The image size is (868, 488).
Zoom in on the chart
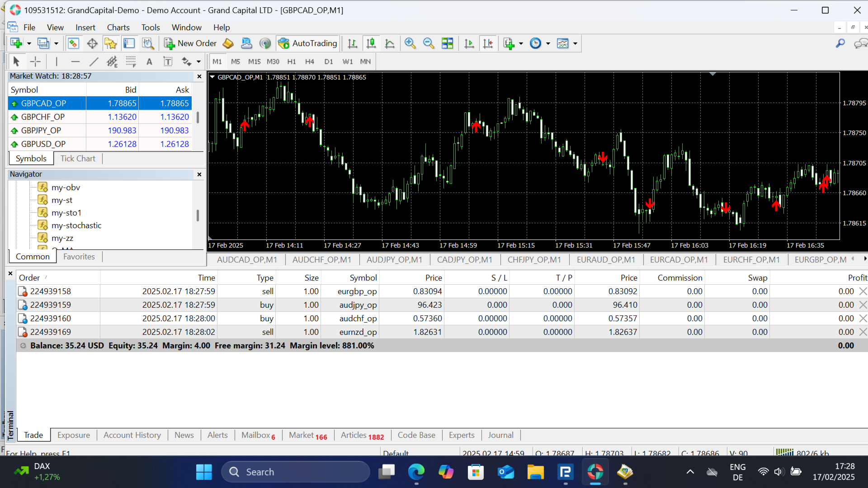410,43
